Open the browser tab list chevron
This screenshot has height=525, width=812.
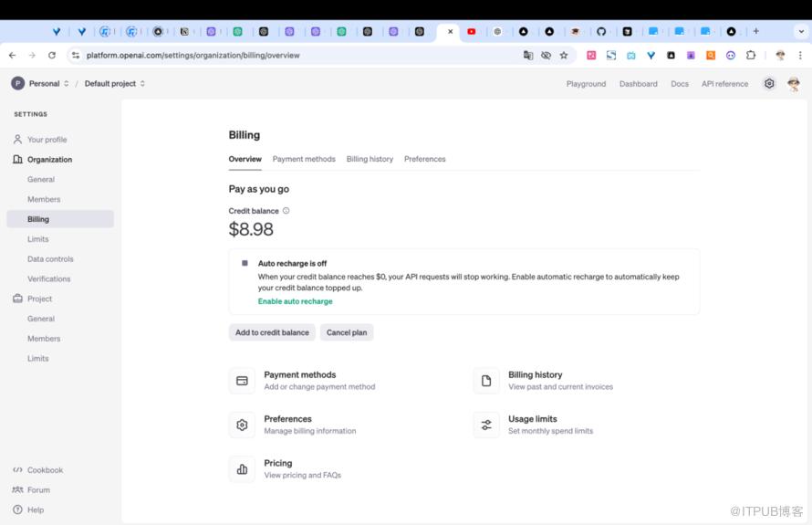click(x=800, y=31)
